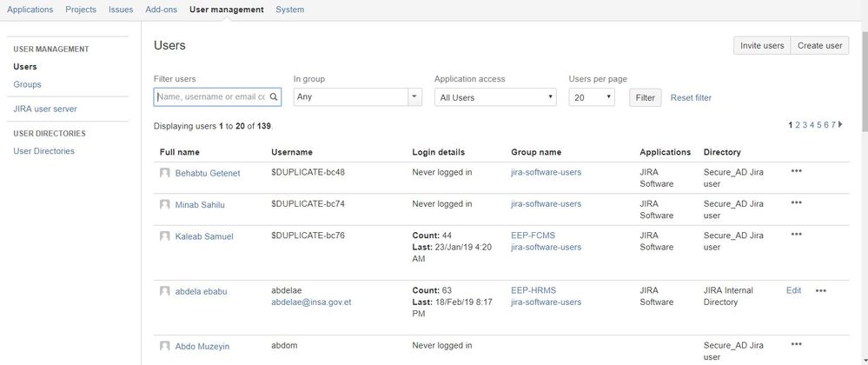Click the Reset filter link
The width and height of the screenshot is (868, 365).
click(691, 97)
